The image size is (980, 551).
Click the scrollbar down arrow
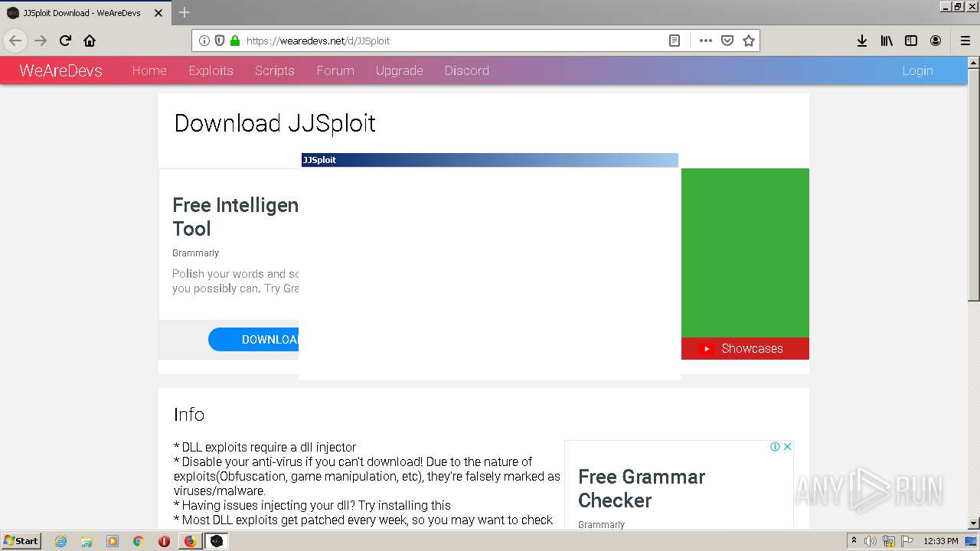click(x=974, y=523)
